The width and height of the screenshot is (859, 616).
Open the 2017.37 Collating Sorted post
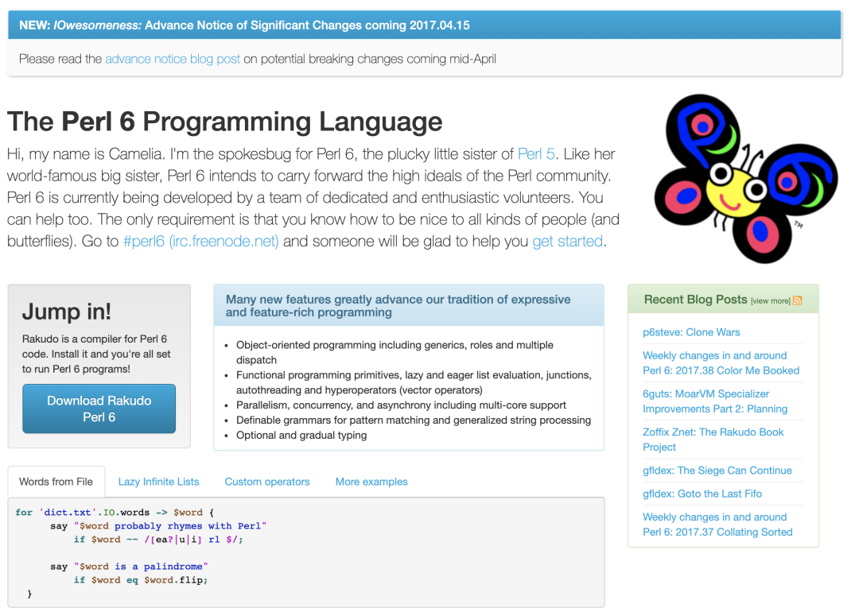717,525
